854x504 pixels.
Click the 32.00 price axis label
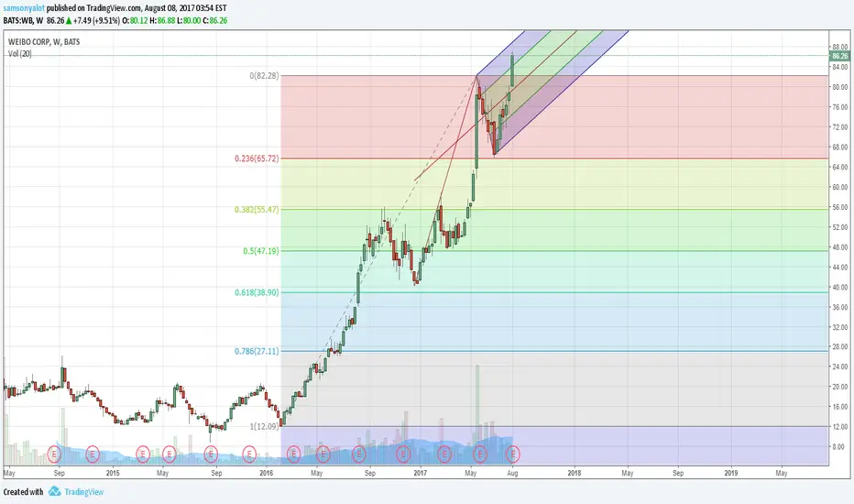[840, 327]
